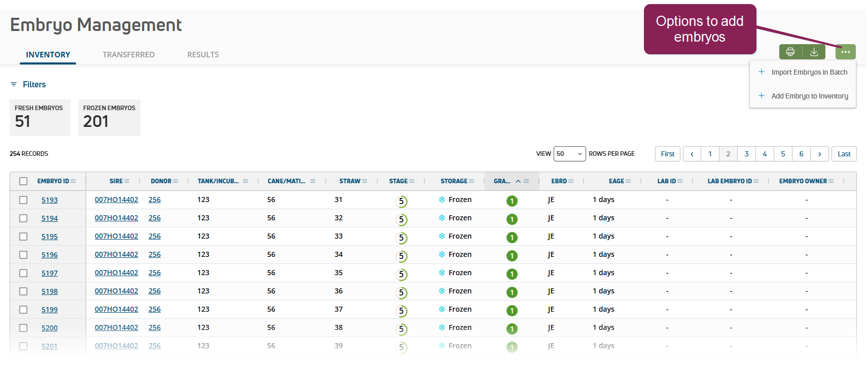Click stage 5 indicator for embryo 5195

(402, 238)
